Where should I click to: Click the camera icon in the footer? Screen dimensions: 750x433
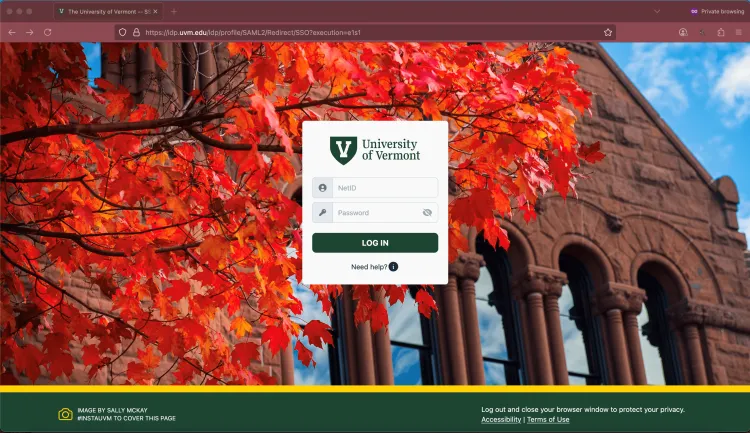[x=65, y=414]
